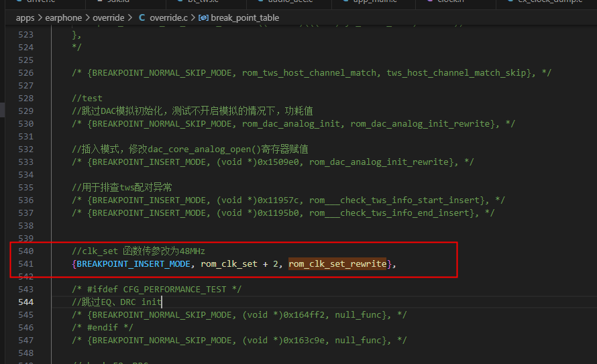
Task: Click 'rom___check_tws_info_end_insert' on line 537
Action: tap(389, 213)
